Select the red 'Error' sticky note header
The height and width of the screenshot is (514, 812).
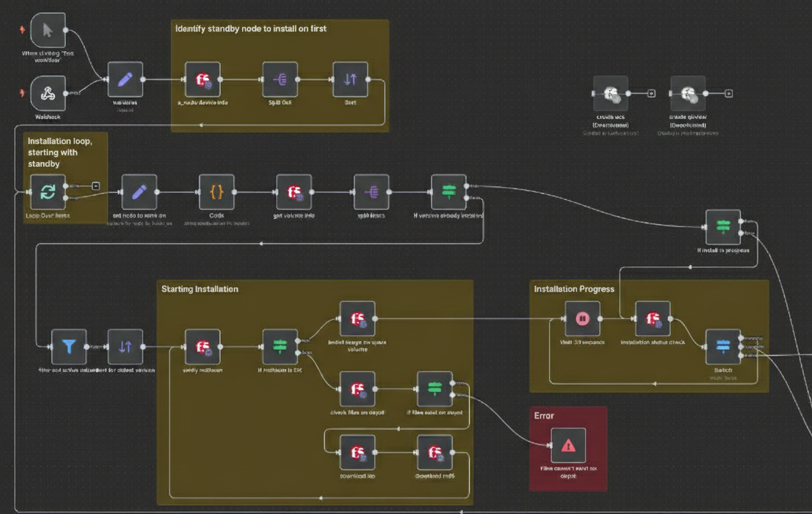(x=544, y=416)
